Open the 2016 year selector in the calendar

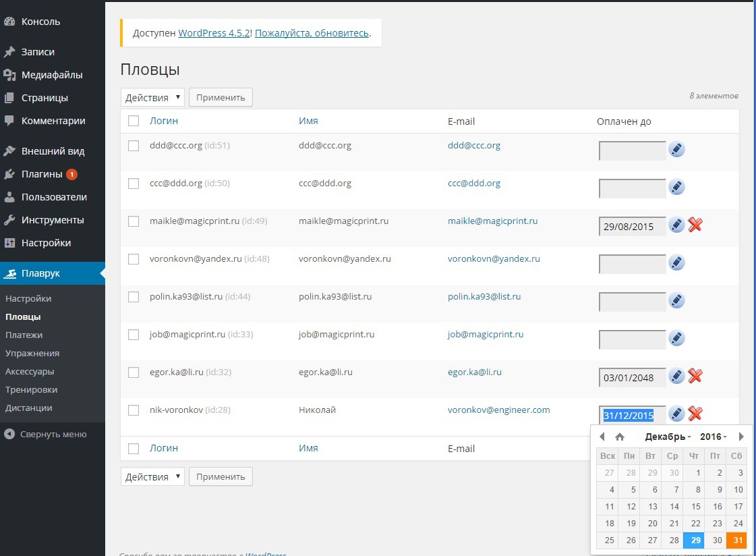click(713, 437)
